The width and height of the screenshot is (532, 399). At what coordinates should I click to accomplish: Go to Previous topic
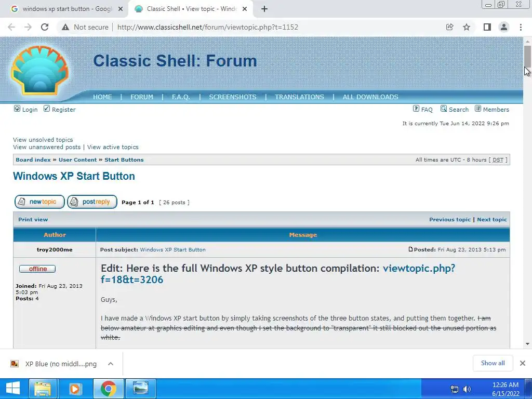pyautogui.click(x=450, y=220)
